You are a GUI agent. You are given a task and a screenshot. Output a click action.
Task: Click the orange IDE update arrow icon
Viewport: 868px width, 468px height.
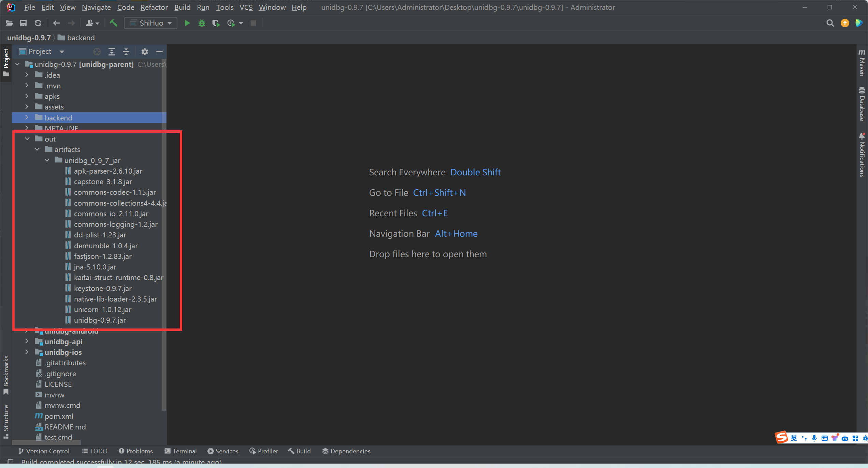pyautogui.click(x=845, y=23)
